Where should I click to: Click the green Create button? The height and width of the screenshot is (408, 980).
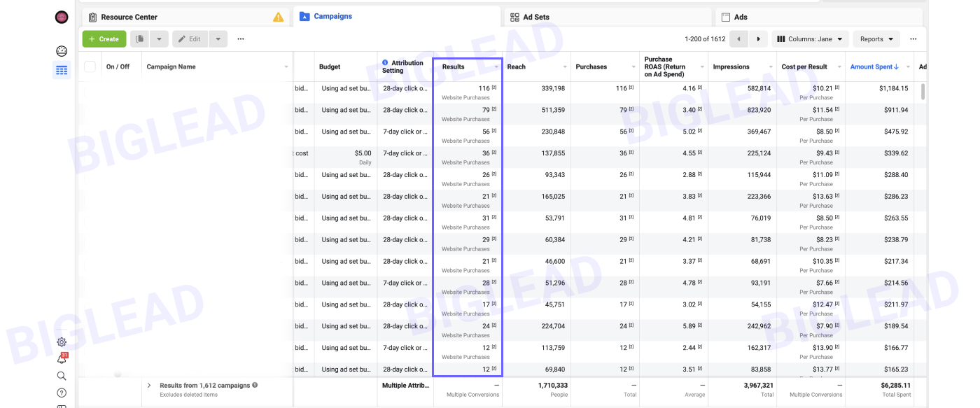104,39
